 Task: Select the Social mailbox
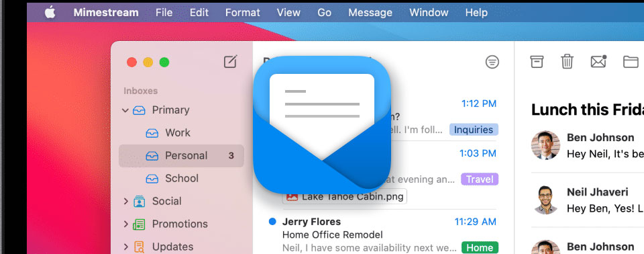pyautogui.click(x=166, y=202)
